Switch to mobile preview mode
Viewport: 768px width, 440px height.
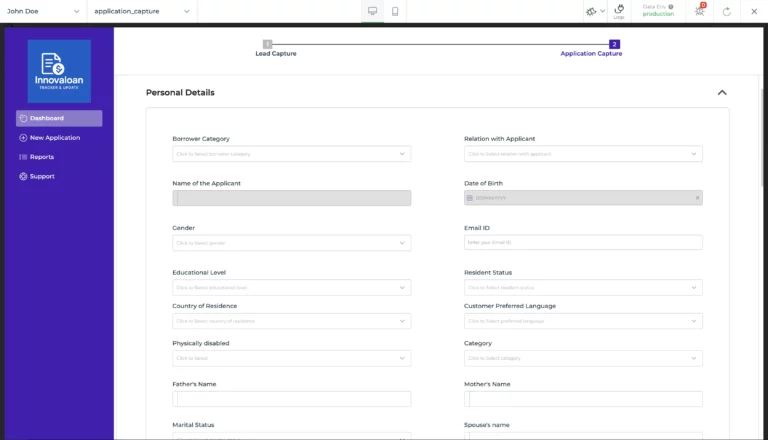click(396, 11)
